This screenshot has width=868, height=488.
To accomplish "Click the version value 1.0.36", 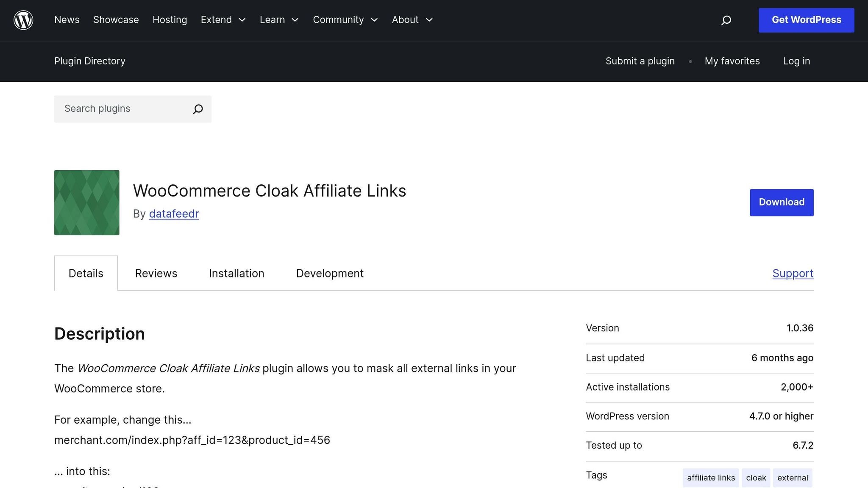I will point(800,328).
